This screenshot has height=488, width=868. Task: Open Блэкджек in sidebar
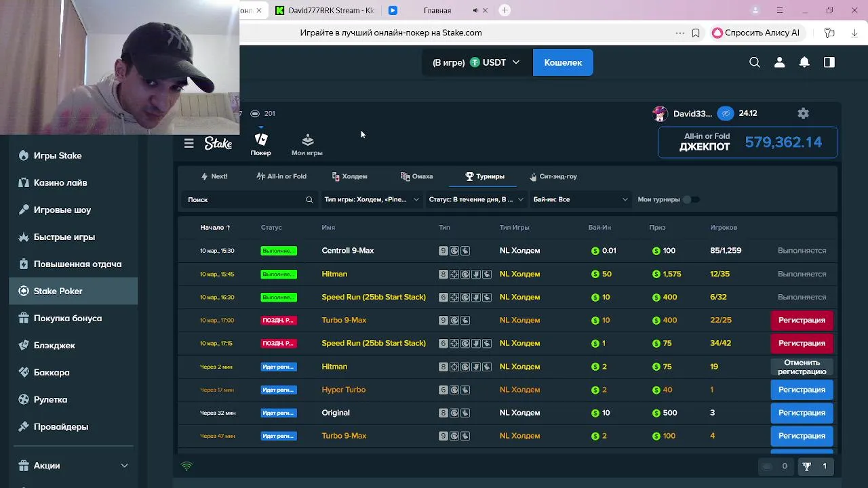(x=73, y=345)
